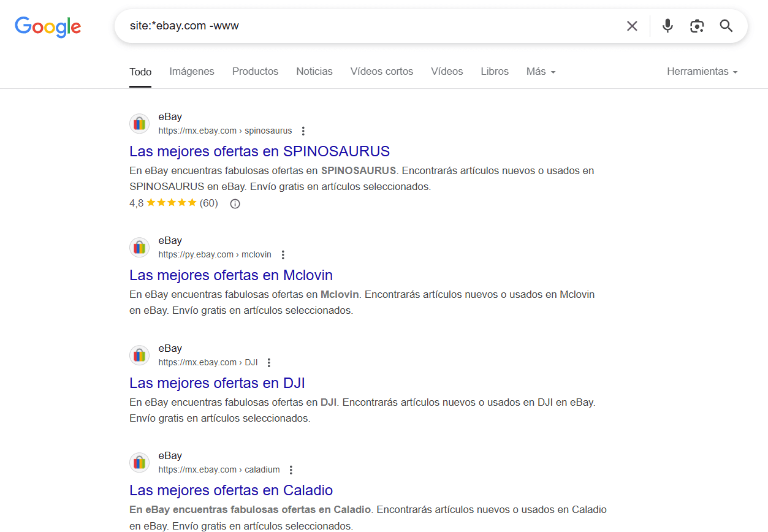Image resolution: width=768 pixels, height=532 pixels.
Task: Submit search with the magnifying glass icon
Action: [x=726, y=26]
